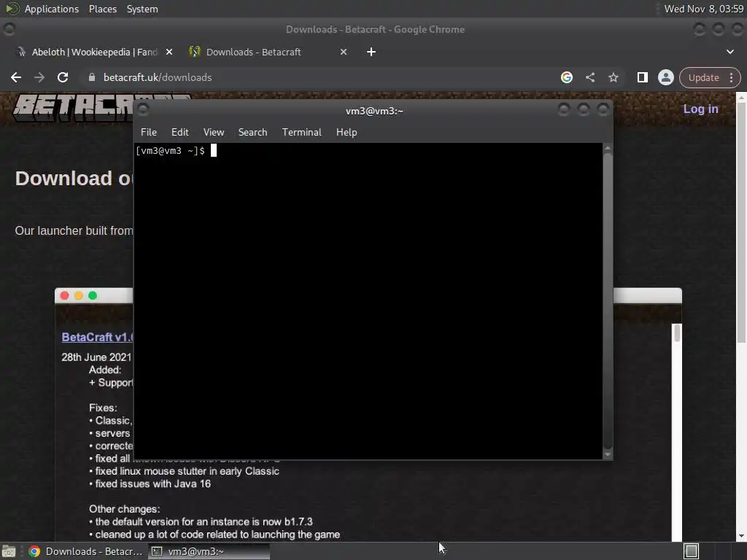Close the Abeloth Wookieepedia tab
This screenshot has height=560, width=747.
[x=169, y=52]
